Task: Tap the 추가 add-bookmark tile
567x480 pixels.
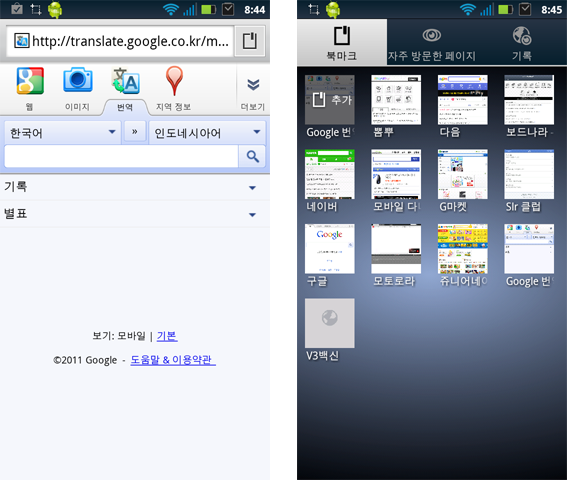Action: pos(329,100)
